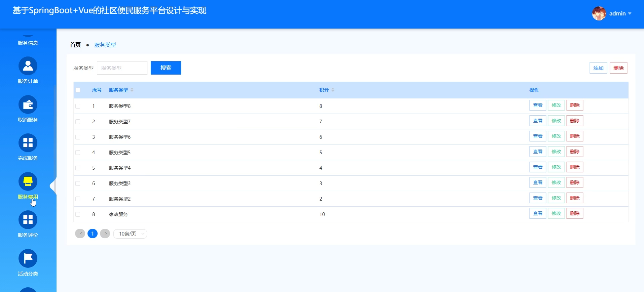Image resolution: width=644 pixels, height=292 pixels.
Task: Click 修改 for 服务类型7
Action: pyautogui.click(x=556, y=121)
